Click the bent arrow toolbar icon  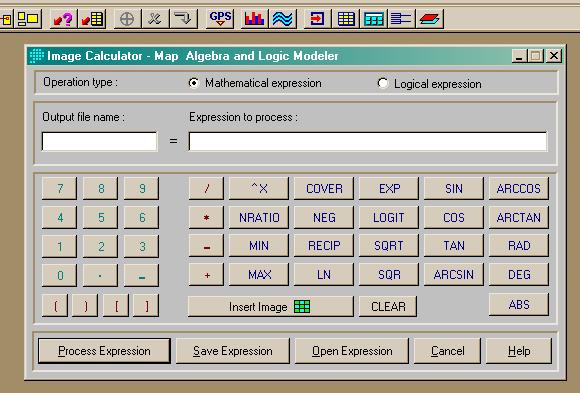(183, 19)
